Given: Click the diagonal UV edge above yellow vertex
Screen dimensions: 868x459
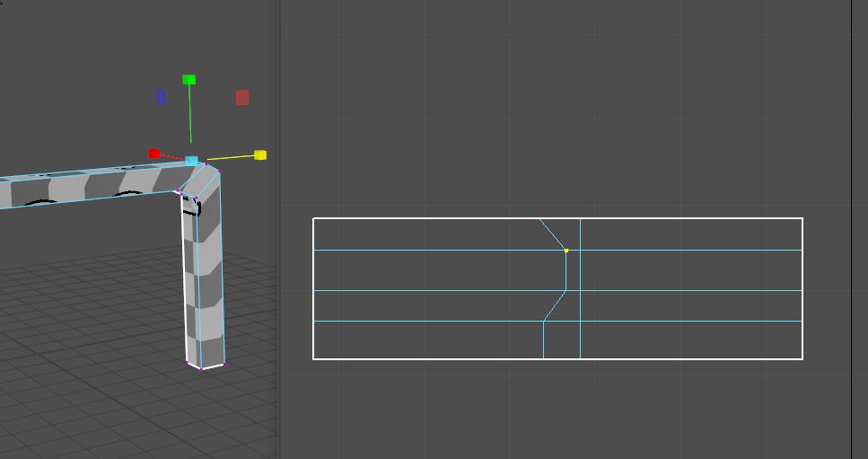Looking at the screenshot, I should tap(552, 234).
